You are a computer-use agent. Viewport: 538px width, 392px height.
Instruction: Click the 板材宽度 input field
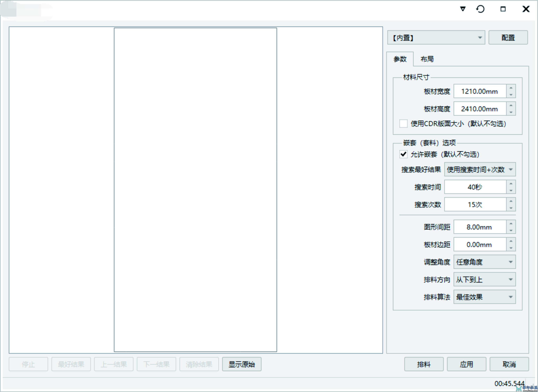click(480, 91)
